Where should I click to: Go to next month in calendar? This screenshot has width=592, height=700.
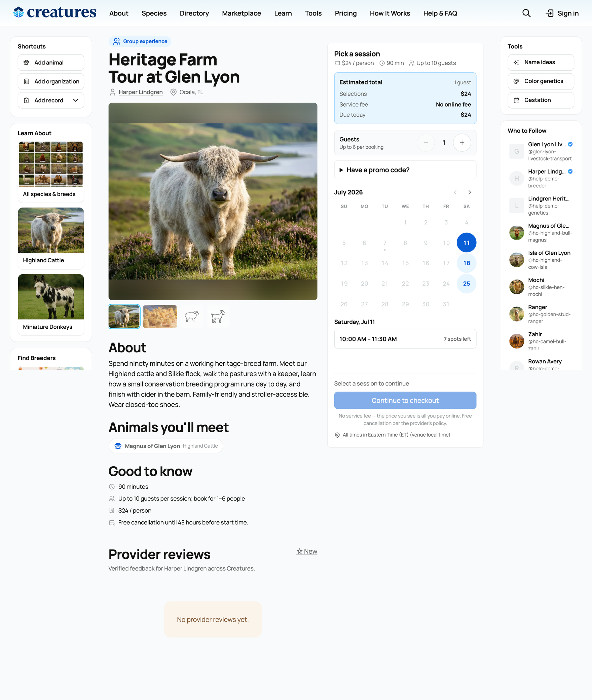pyautogui.click(x=470, y=192)
